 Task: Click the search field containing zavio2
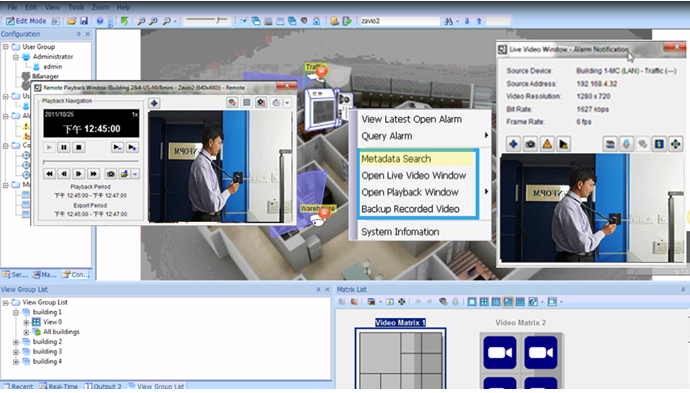(x=400, y=21)
